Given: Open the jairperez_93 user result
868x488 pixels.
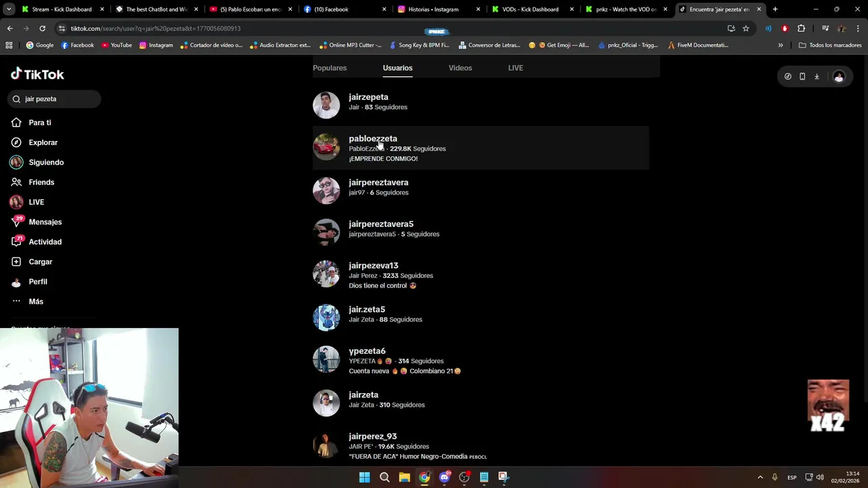Looking at the screenshot, I should [x=481, y=445].
